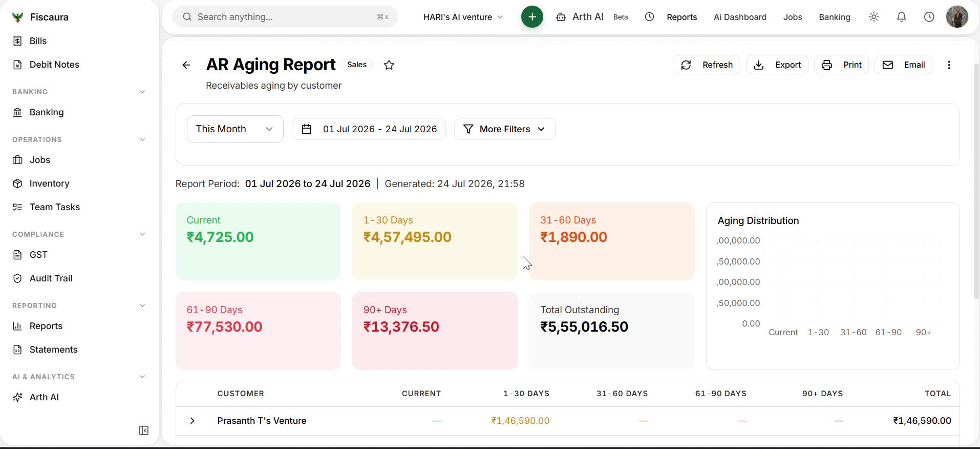Click the TOTAL column header
This screenshot has width=980, height=449.
click(x=938, y=394)
